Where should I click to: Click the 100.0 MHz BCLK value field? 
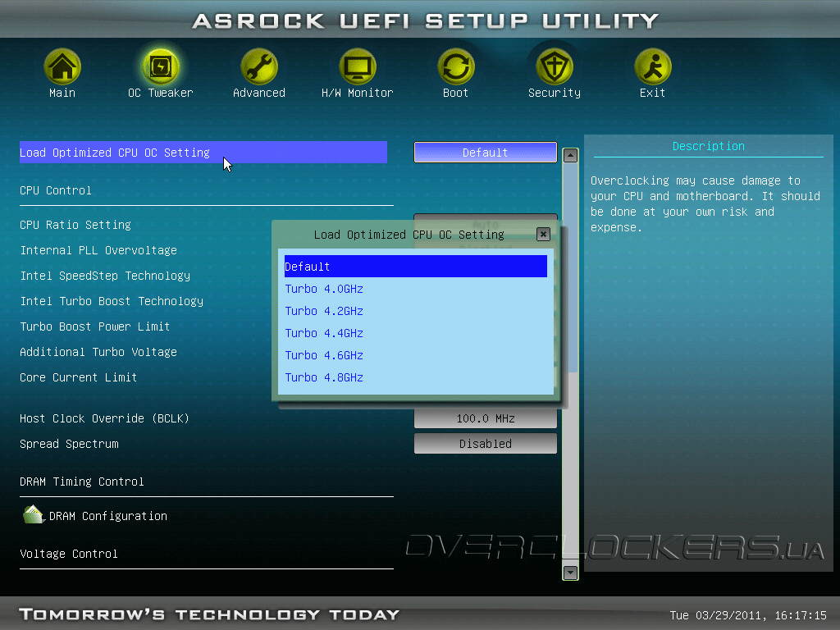(x=486, y=418)
